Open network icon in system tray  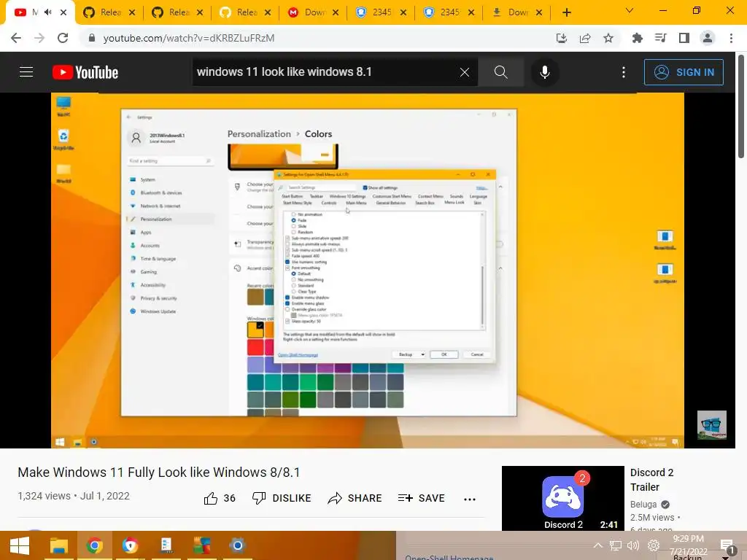click(x=615, y=545)
